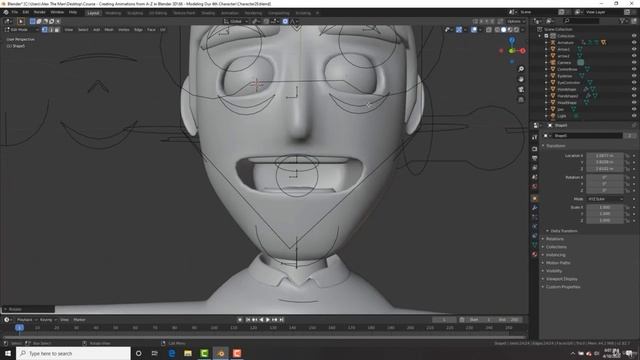Toggle visibility of Collection in outliner
The width and height of the screenshot is (640, 360).
(x=634, y=36)
